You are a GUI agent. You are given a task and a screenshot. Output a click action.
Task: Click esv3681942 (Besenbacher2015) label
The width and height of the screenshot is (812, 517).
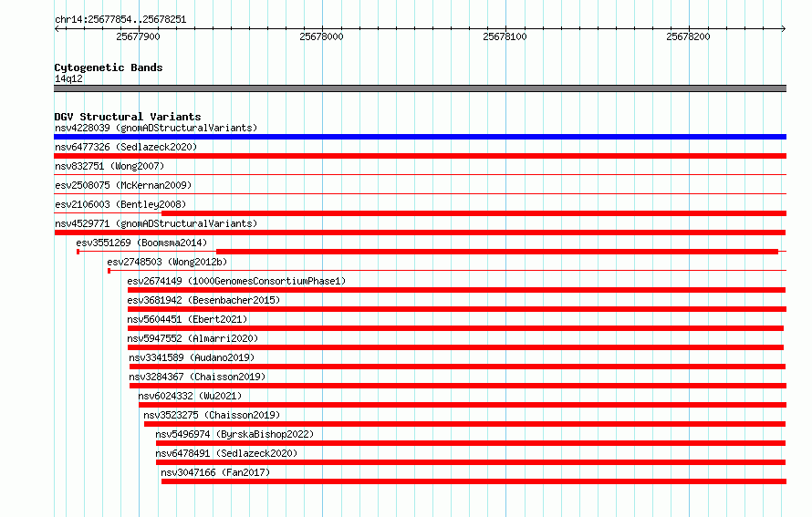pyautogui.click(x=203, y=300)
